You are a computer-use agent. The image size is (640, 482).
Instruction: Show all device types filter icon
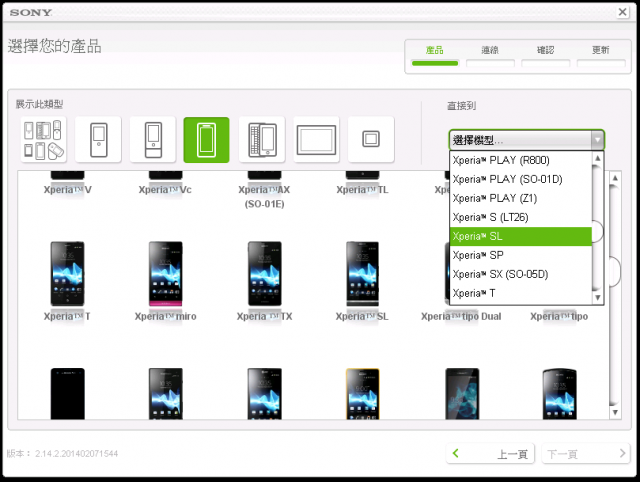44,140
